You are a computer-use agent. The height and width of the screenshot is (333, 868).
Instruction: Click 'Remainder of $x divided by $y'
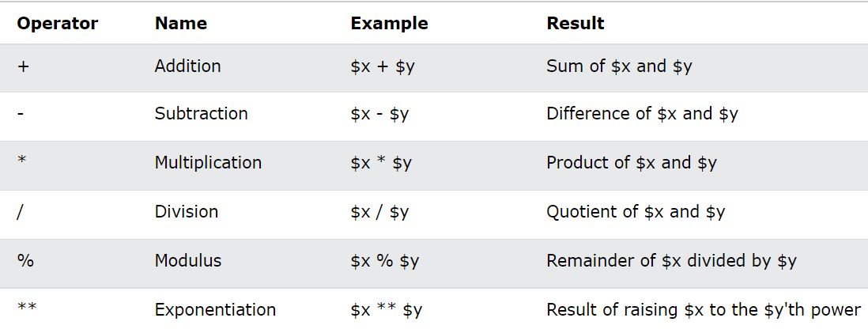671,262
